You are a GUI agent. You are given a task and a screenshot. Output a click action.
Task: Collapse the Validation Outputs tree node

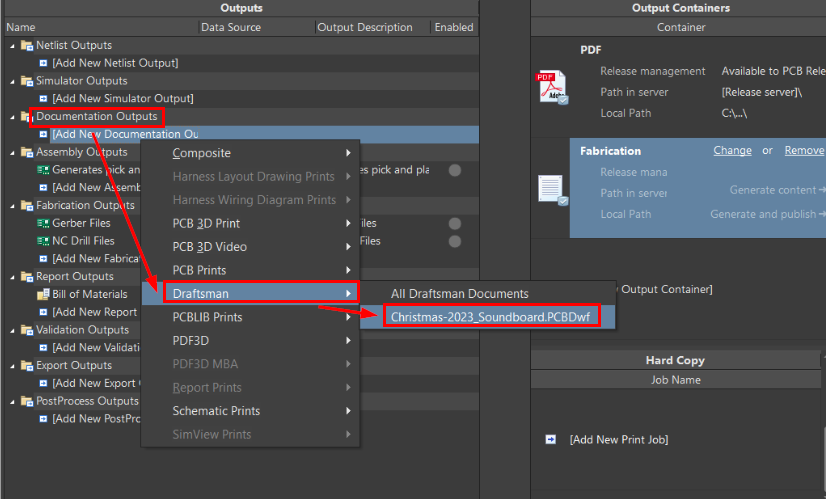tap(13, 331)
